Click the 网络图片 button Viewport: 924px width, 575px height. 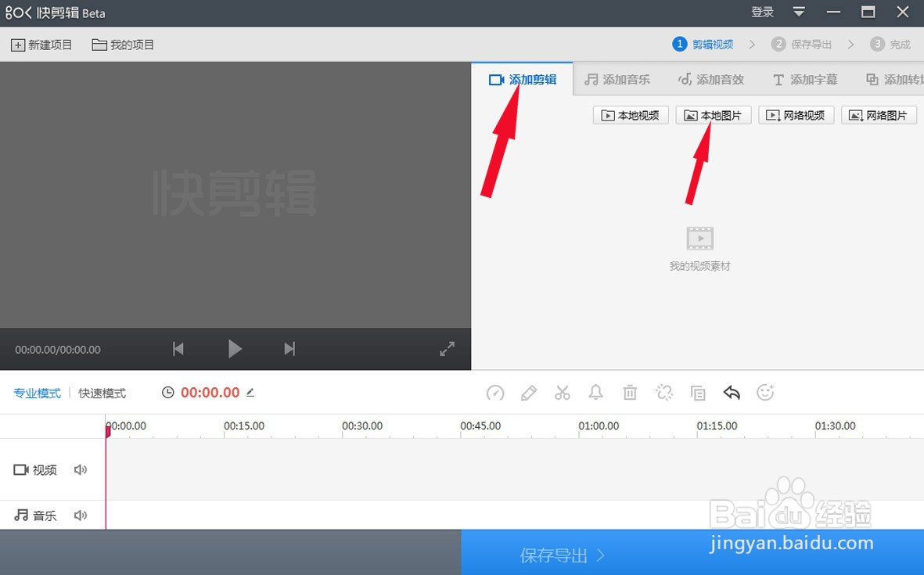pyautogui.click(x=879, y=116)
